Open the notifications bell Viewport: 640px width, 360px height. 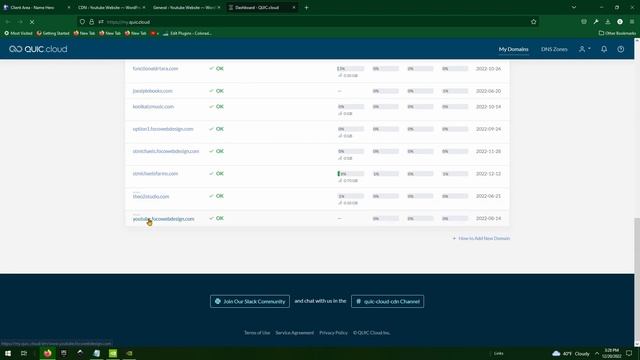[x=604, y=49]
